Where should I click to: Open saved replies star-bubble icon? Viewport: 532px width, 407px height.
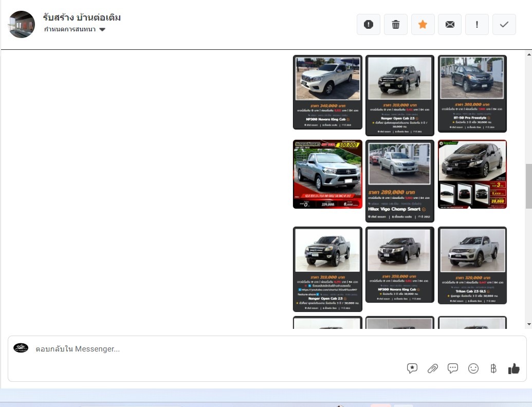(412, 368)
